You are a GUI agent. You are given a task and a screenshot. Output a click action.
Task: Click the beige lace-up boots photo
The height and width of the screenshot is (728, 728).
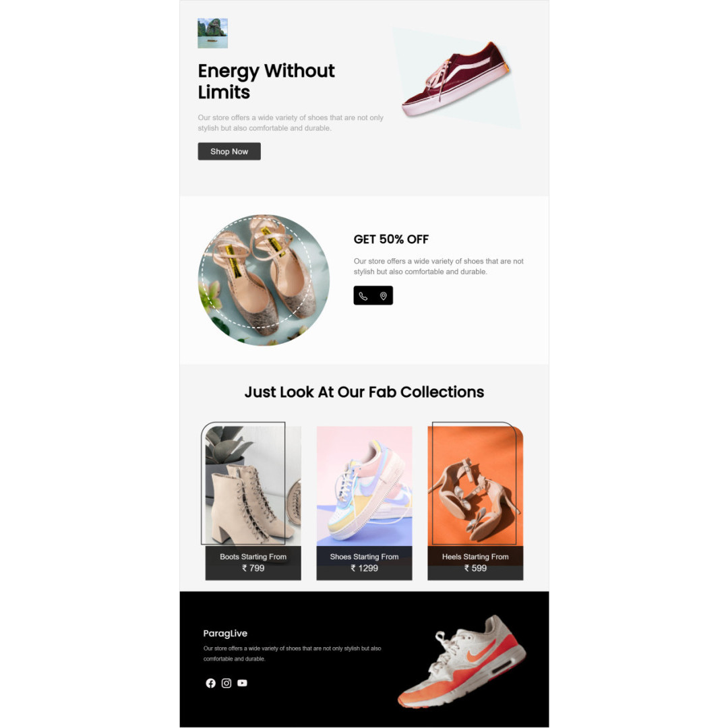(x=253, y=486)
